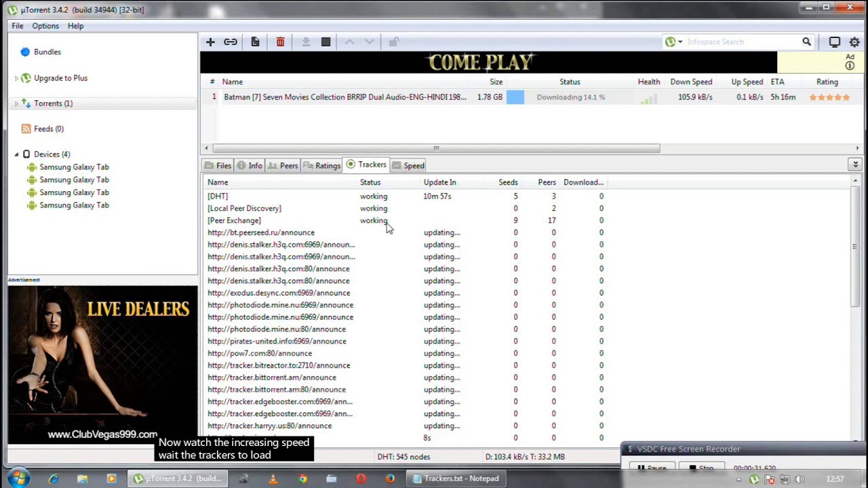Select tracker http://exodus.desync.com:6969/announce
The width and height of the screenshot is (868, 488).
(407, 293)
